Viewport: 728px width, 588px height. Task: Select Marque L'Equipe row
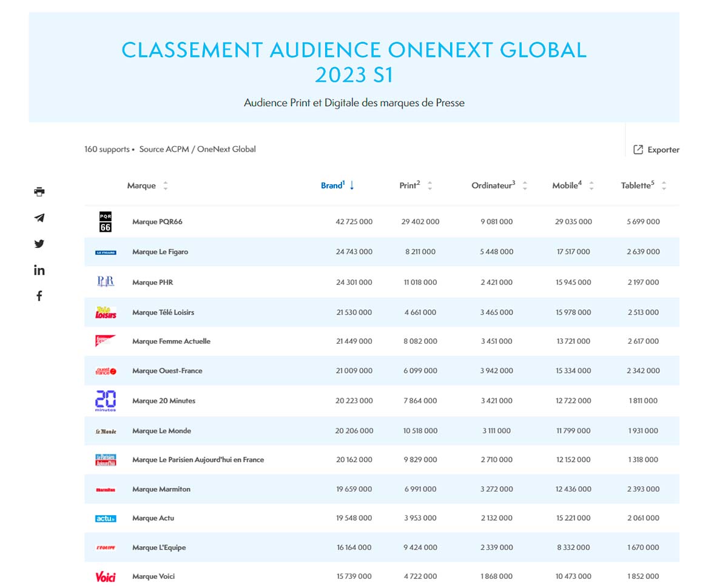[159, 548]
